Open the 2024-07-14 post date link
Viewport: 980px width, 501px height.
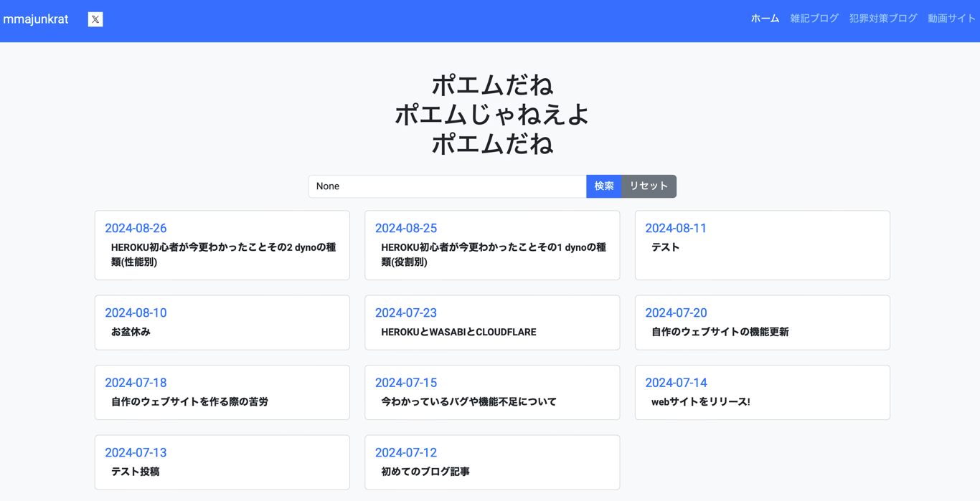click(x=676, y=383)
